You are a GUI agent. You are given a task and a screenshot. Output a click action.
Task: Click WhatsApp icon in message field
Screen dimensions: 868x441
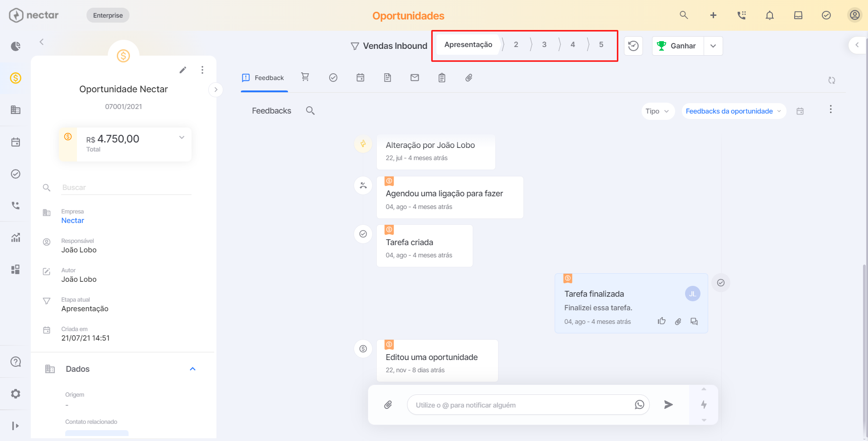(x=639, y=405)
